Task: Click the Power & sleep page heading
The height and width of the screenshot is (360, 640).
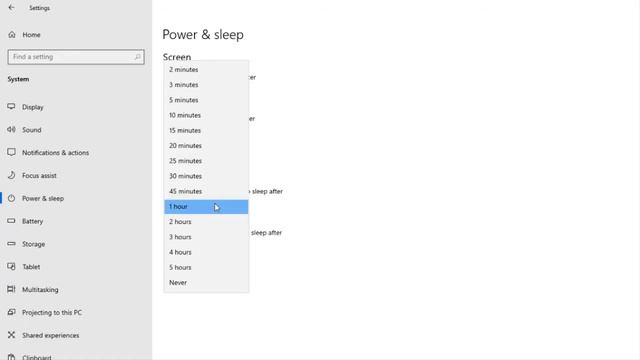Action: click(x=203, y=35)
